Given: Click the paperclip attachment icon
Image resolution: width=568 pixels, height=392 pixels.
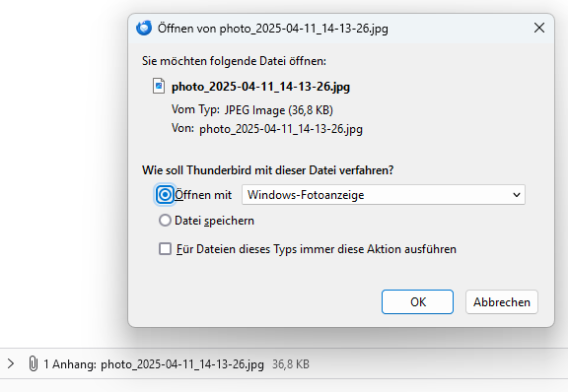Looking at the screenshot, I should coord(33,363).
